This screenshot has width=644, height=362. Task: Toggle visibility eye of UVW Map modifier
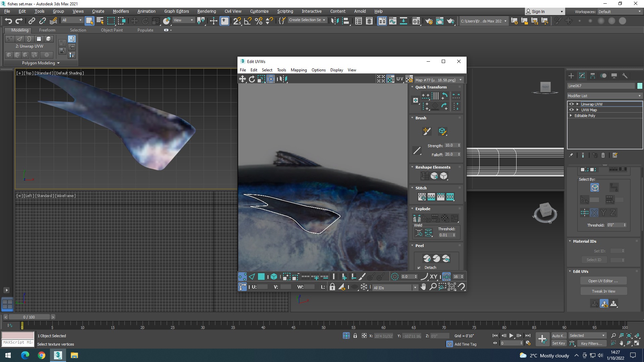tap(572, 110)
